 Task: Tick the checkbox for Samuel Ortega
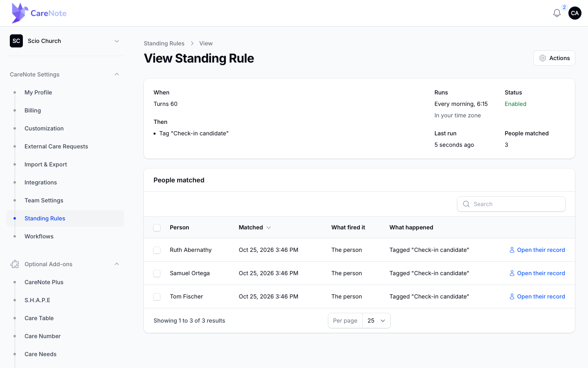click(157, 274)
